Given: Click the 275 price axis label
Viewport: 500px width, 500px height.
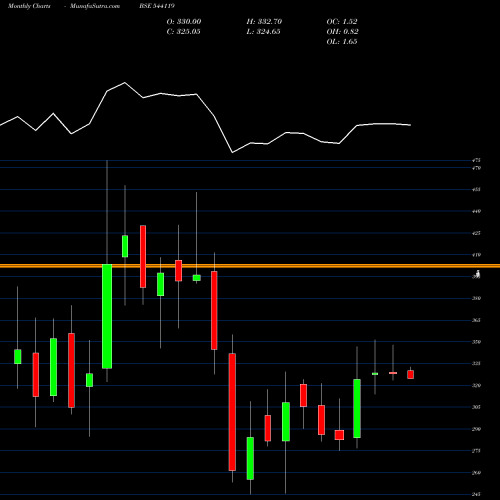Looking at the screenshot, I should coord(476,451).
